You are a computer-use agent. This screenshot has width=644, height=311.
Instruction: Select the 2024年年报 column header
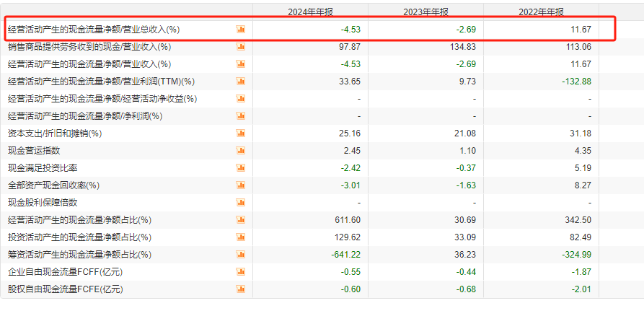[x=310, y=12]
